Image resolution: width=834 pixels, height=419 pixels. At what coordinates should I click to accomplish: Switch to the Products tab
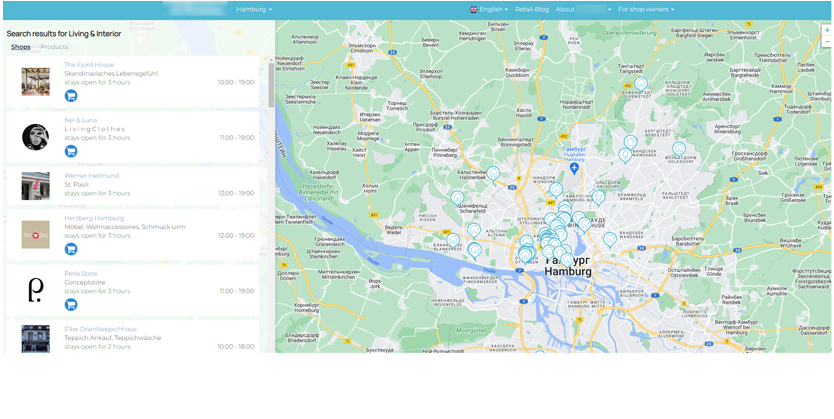[x=54, y=47]
